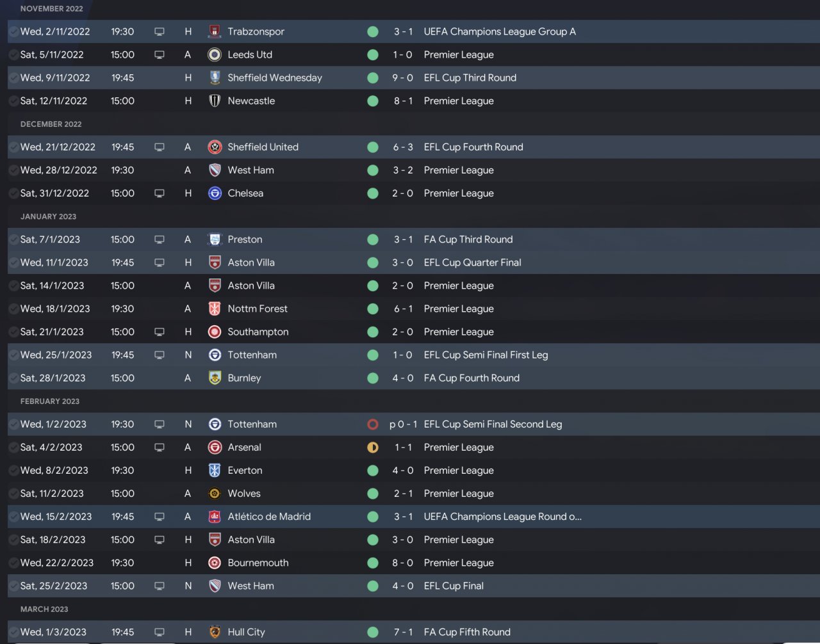
Task: Click red loss indicator for Tottenham second leg
Action: point(373,424)
